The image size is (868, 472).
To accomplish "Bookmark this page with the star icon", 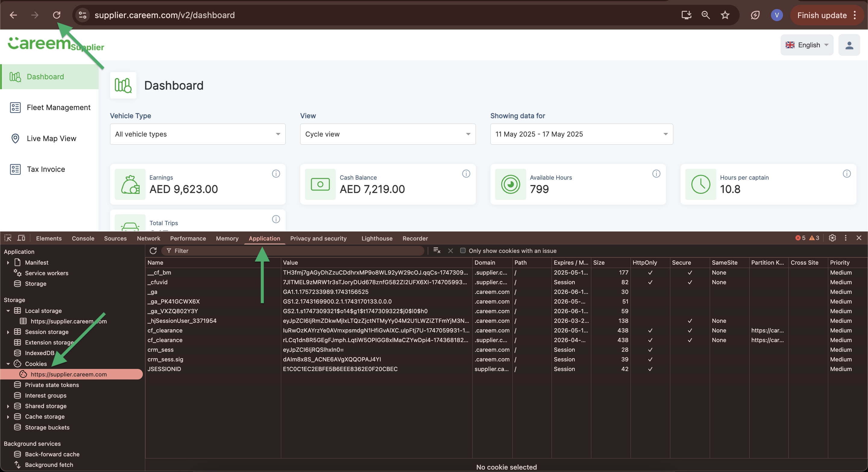I will [x=725, y=15].
